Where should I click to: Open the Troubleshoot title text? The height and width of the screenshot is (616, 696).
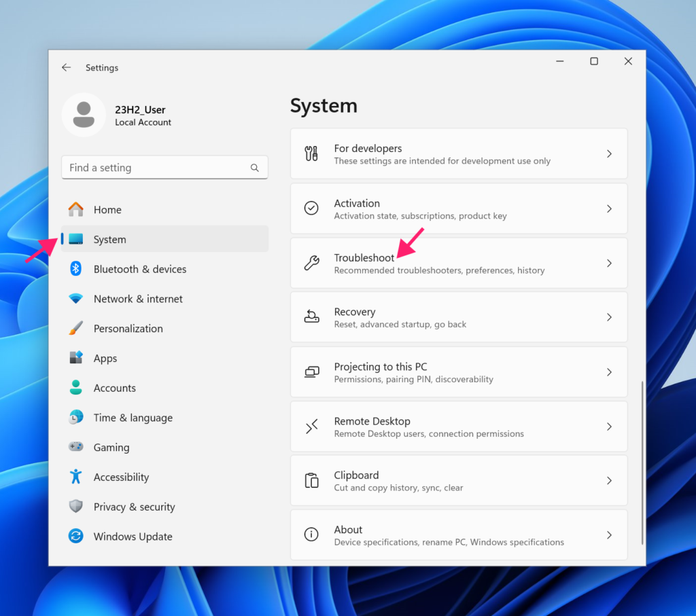click(x=364, y=257)
